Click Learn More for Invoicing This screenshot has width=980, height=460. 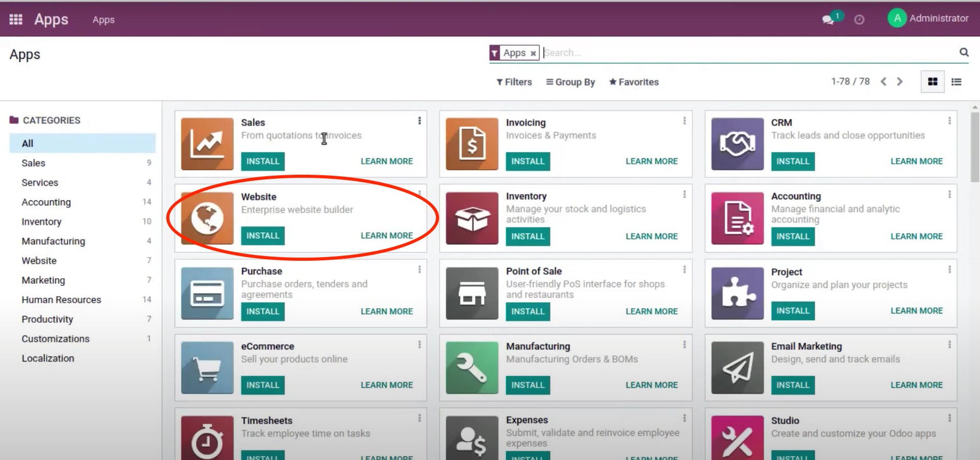[x=651, y=161]
